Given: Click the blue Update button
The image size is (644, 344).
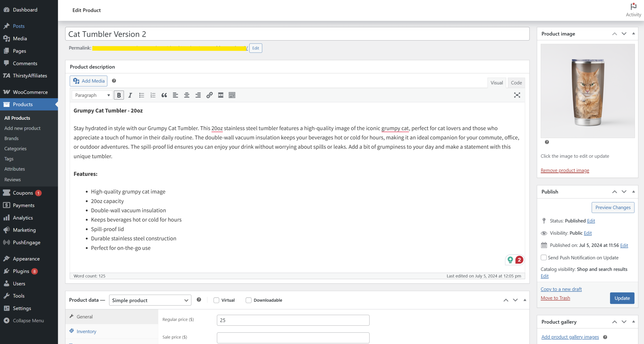Looking at the screenshot, I should pos(622,298).
